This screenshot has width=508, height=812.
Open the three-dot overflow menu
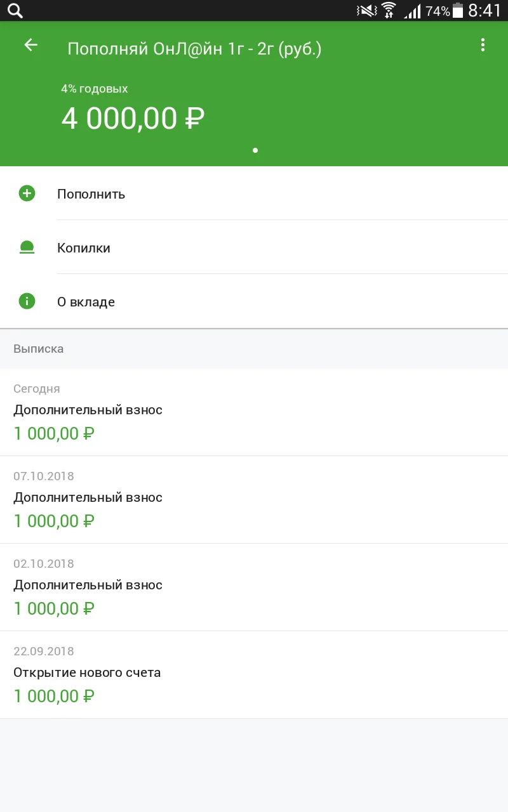[483, 45]
